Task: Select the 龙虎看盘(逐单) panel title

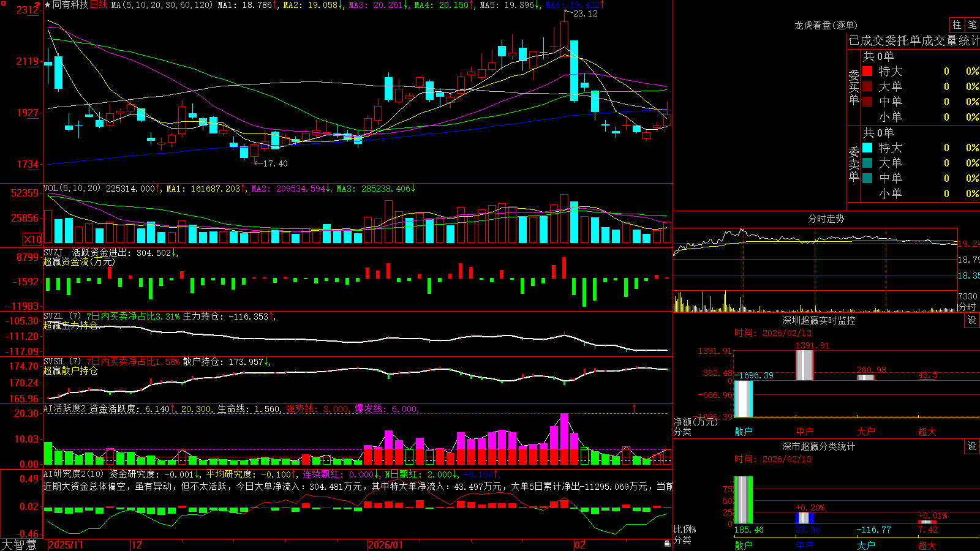Action: [826, 25]
